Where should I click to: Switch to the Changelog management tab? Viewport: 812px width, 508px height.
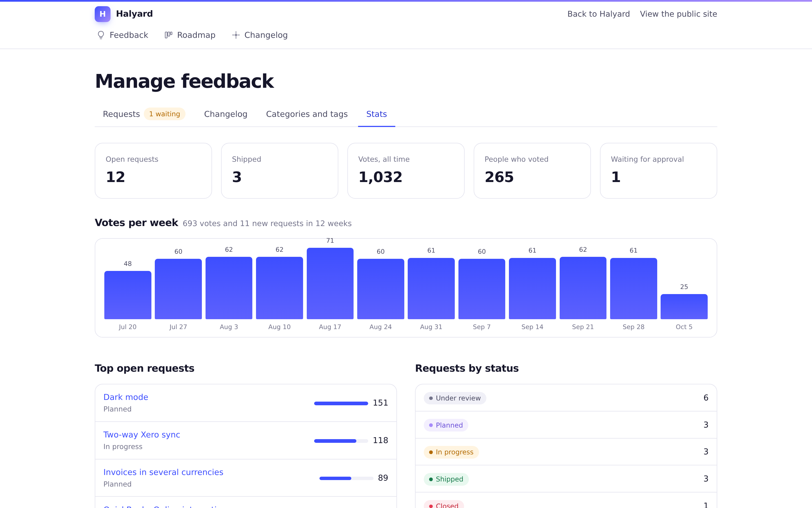(226, 114)
